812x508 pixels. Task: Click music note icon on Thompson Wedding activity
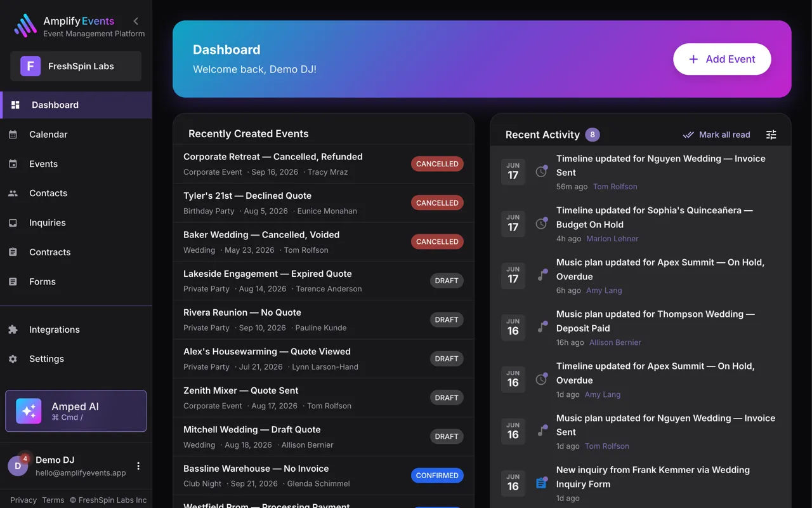point(541,327)
